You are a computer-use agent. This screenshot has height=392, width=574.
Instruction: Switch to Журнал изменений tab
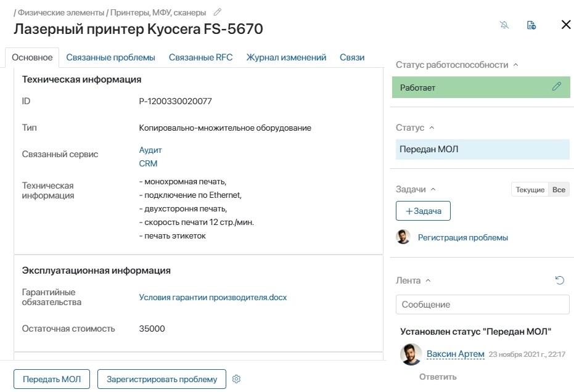pyautogui.click(x=286, y=57)
